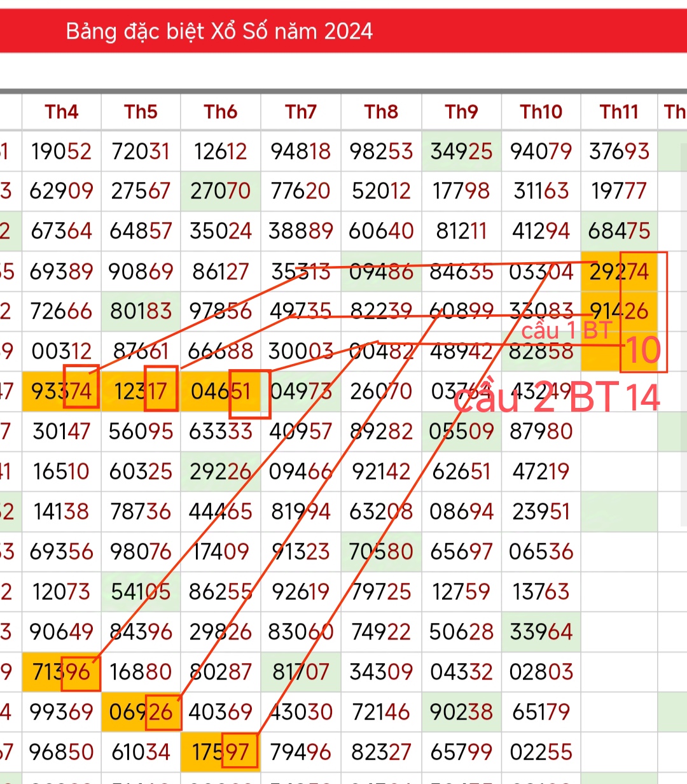This screenshot has height=784, width=687.
Task: Click the Th4 column header
Action: tap(62, 112)
